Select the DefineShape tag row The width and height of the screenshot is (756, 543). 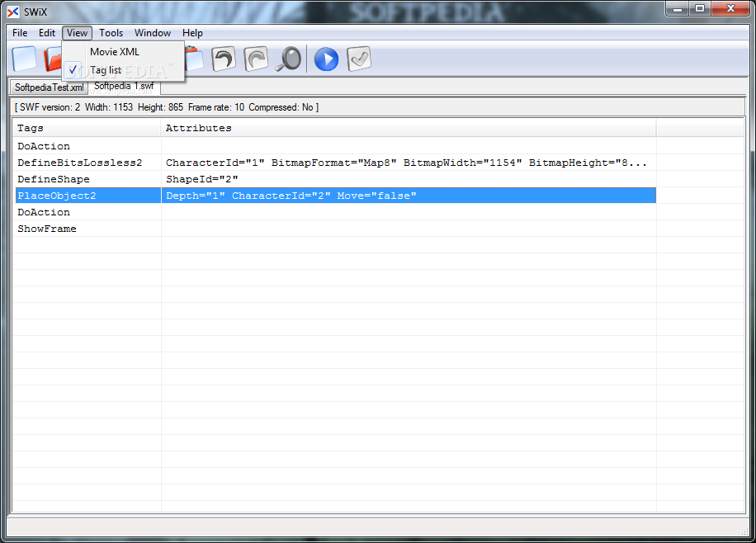[335, 179]
